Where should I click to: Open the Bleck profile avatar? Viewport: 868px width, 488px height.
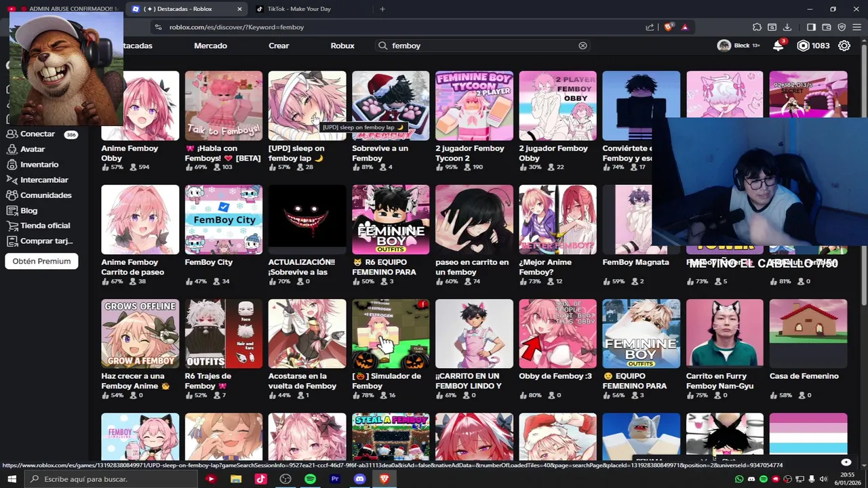tap(724, 45)
